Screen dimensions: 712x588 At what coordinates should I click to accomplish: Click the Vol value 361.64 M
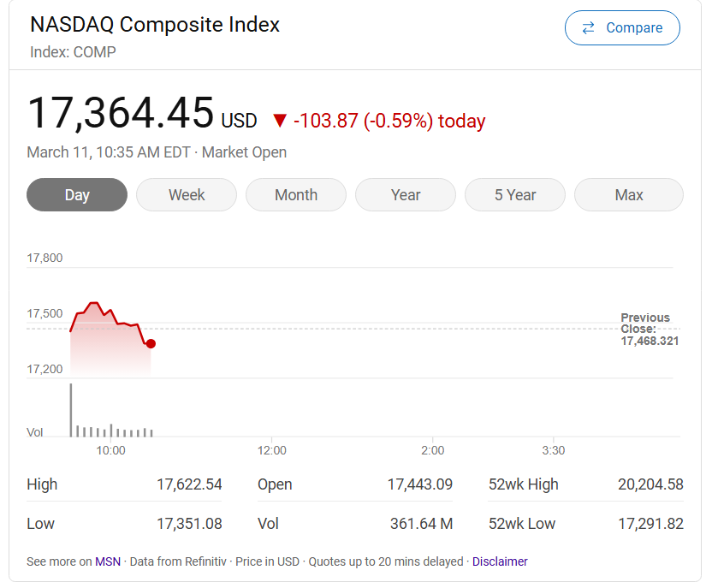tap(421, 524)
